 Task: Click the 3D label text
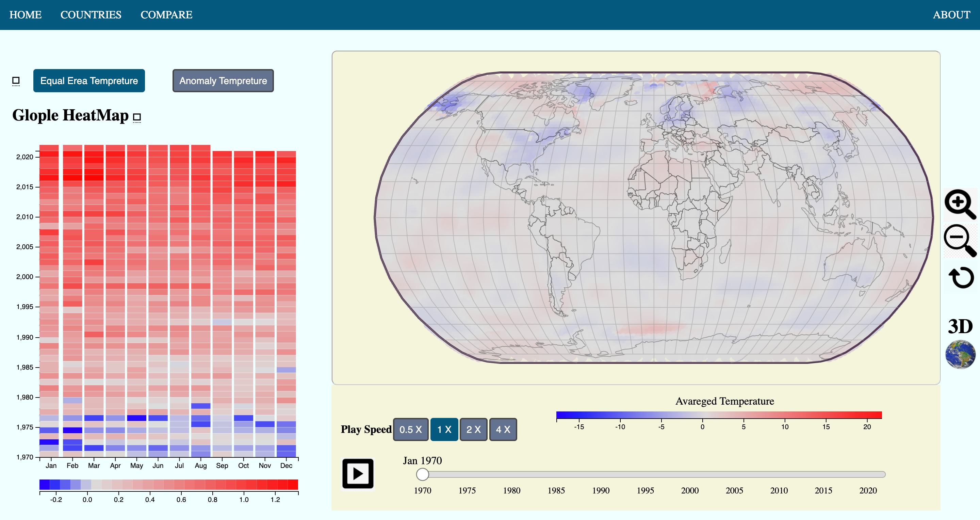[x=960, y=326]
